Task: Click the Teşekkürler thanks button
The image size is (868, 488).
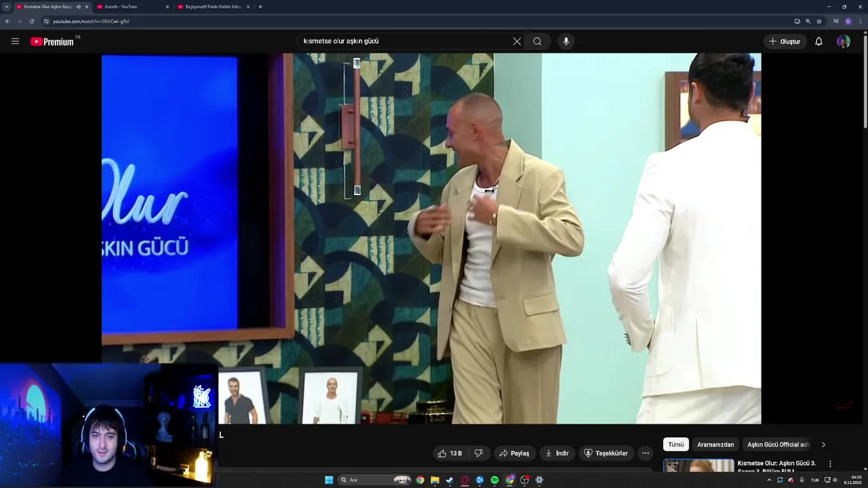Action: pyautogui.click(x=606, y=453)
